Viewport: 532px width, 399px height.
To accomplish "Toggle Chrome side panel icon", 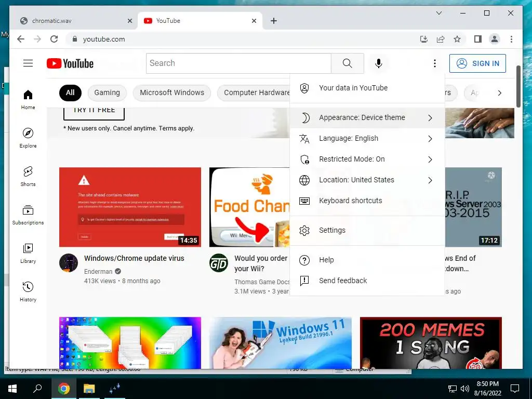I will click(478, 39).
